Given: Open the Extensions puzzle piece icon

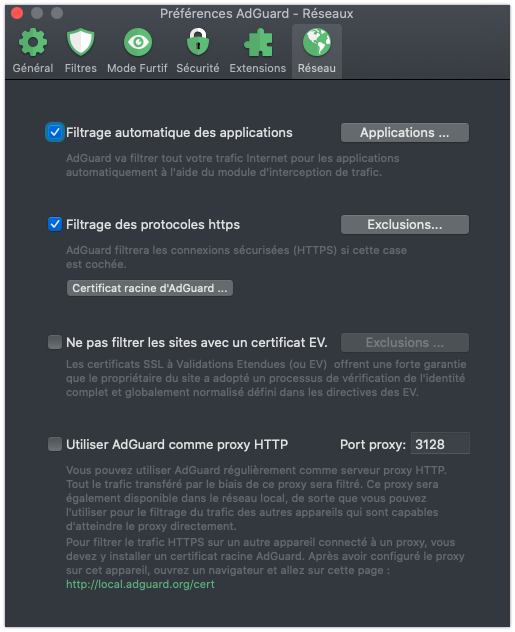Looking at the screenshot, I should [258, 42].
